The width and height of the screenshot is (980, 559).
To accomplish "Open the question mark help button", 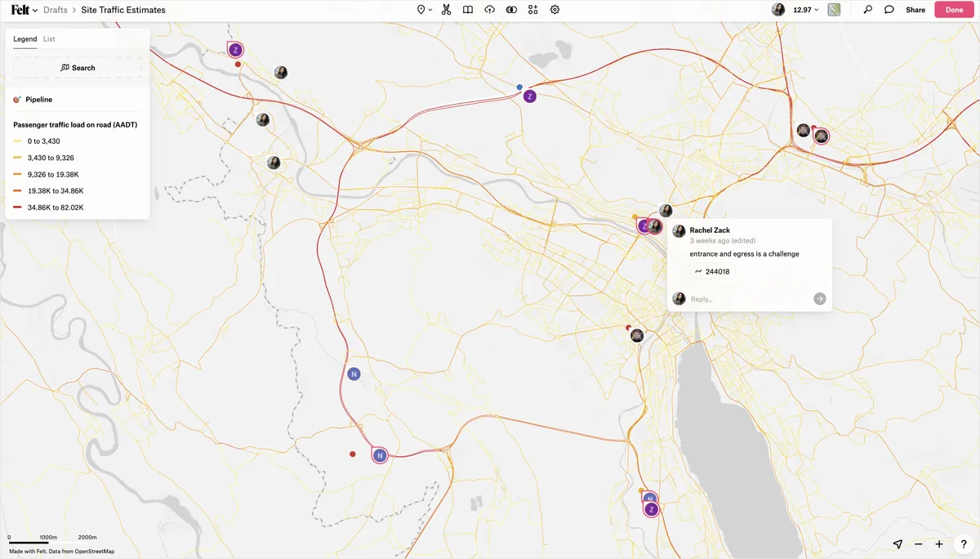I will (x=964, y=544).
